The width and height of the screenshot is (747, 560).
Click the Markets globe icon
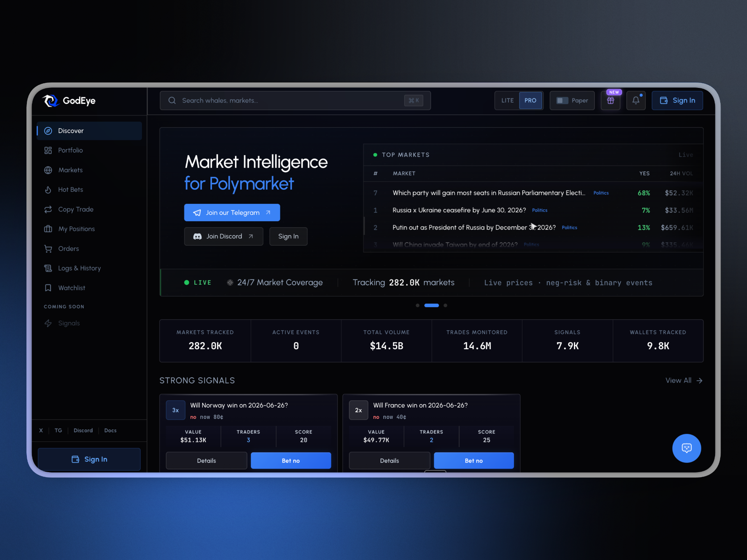click(48, 170)
